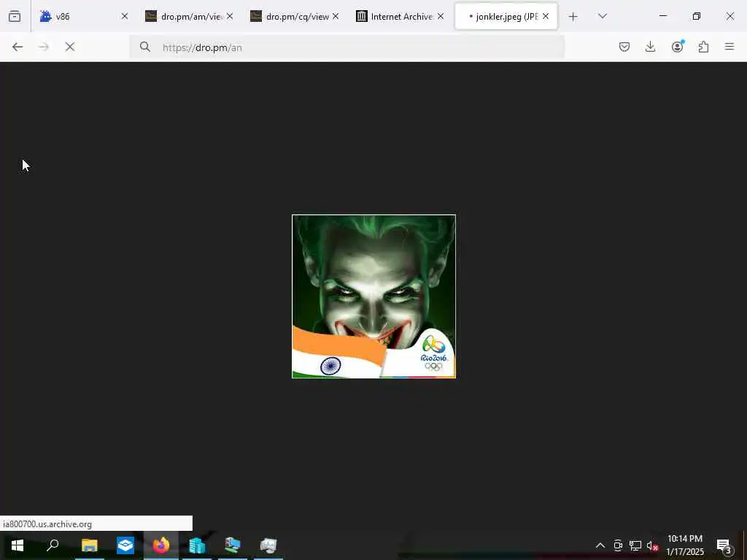Open File Explorer from taskbar
Screen dimensions: 747x560
pyautogui.click(x=89, y=545)
